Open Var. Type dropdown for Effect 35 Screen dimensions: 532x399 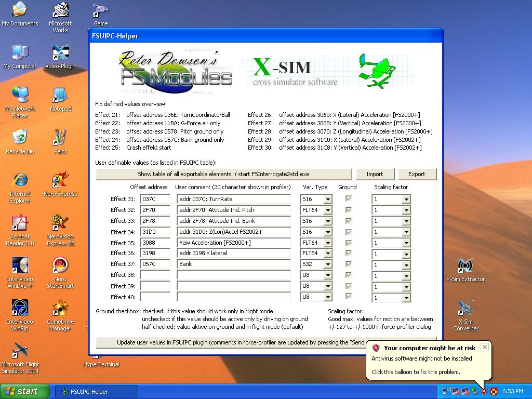(328, 243)
